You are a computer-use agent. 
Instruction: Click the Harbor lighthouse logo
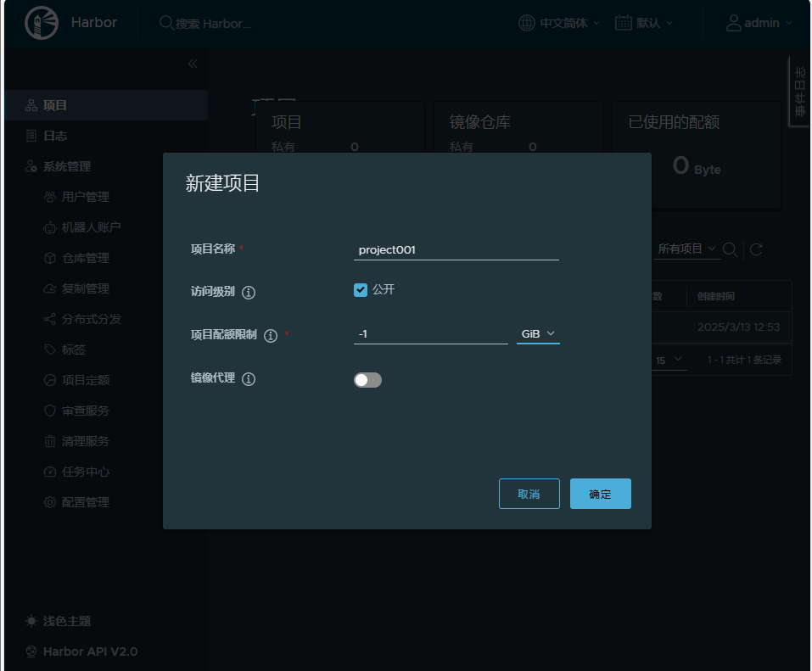[42, 23]
